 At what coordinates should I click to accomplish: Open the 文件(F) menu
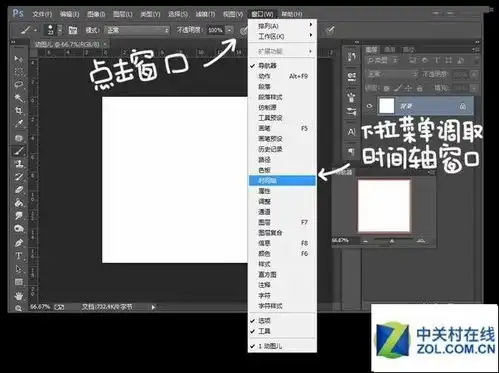click(x=42, y=14)
